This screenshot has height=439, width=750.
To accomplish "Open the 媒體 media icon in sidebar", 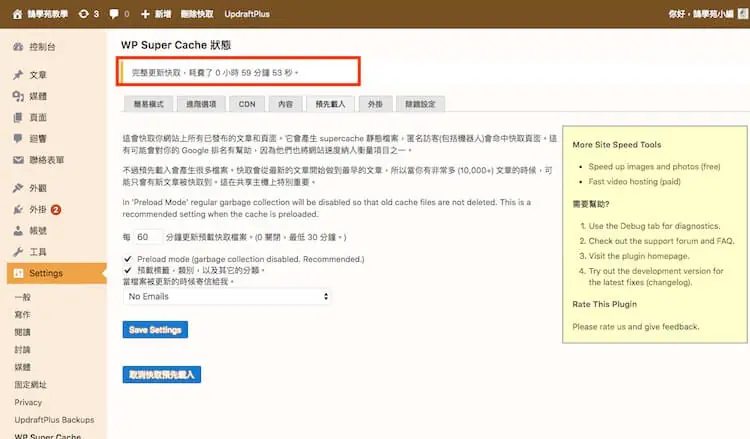I will 18,96.
